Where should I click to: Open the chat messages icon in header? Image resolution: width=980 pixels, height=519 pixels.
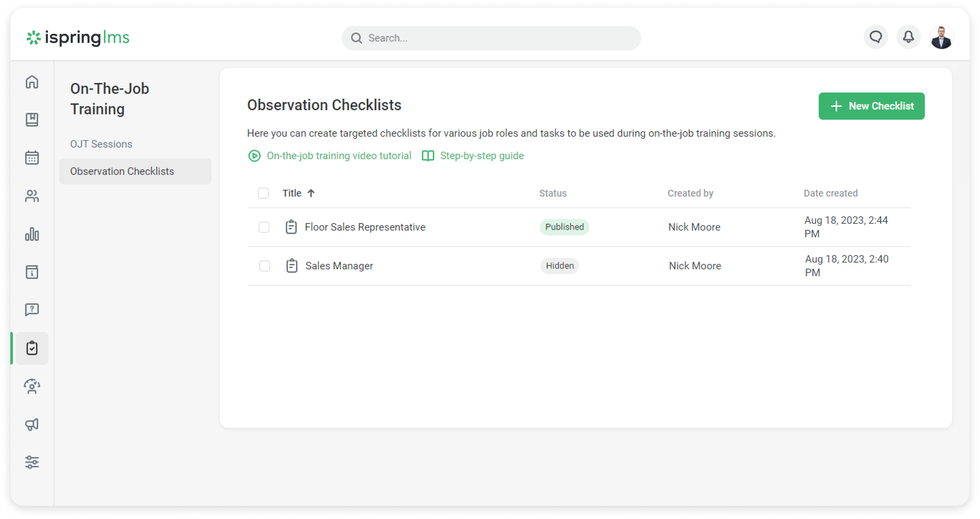(875, 37)
